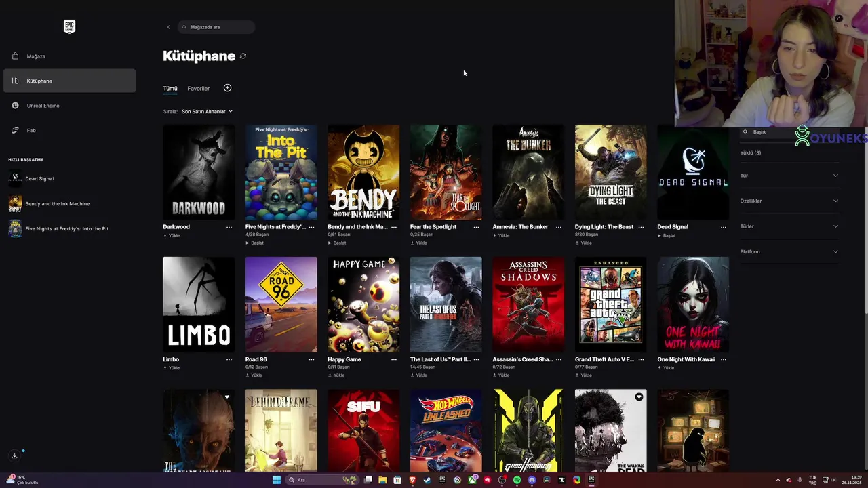Screen dimensions: 868x488
Task: Expand the Türler filter section
Action: coord(789,226)
